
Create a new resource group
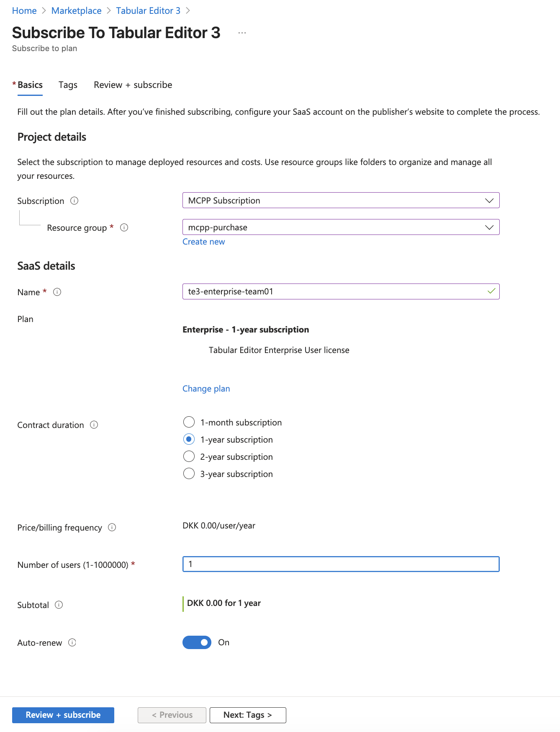(x=203, y=242)
